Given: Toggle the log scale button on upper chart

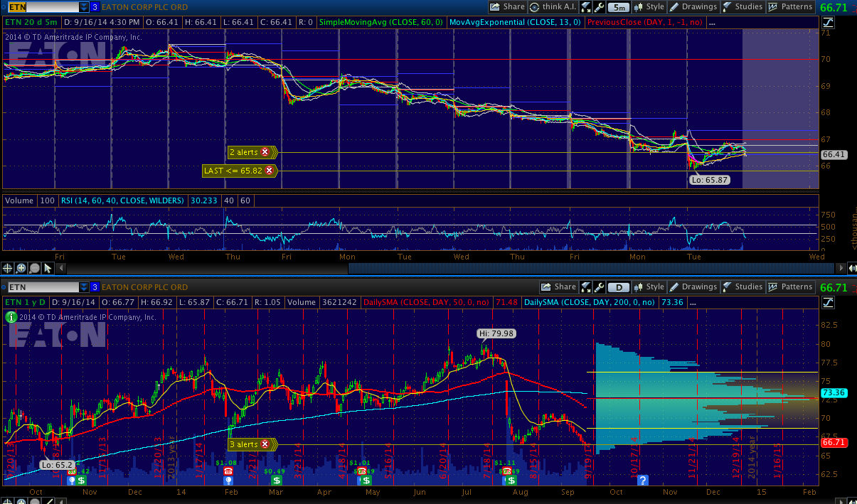Looking at the screenshot, I should (827, 23).
